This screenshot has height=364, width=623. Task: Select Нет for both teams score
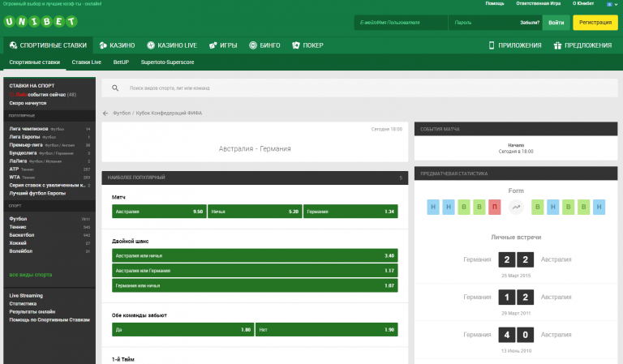tap(327, 329)
